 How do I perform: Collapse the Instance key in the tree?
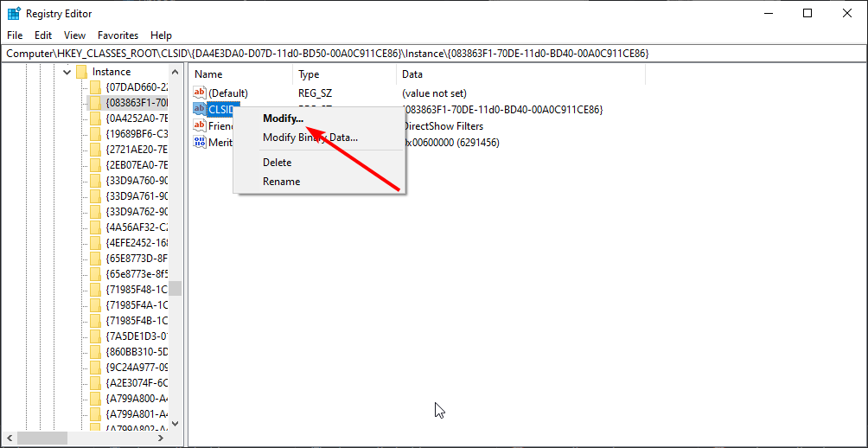pyautogui.click(x=67, y=72)
